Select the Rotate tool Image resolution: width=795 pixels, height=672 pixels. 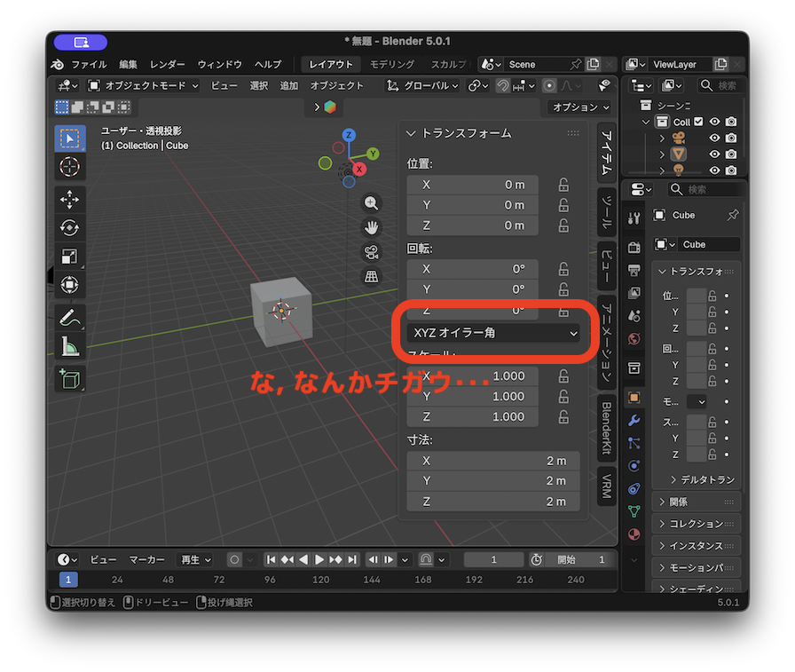[x=69, y=228]
